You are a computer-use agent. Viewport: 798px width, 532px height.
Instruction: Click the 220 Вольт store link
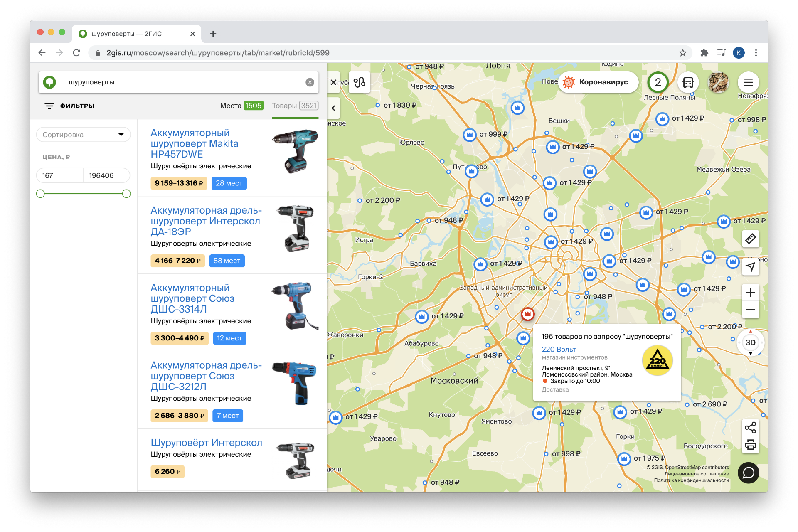559,350
